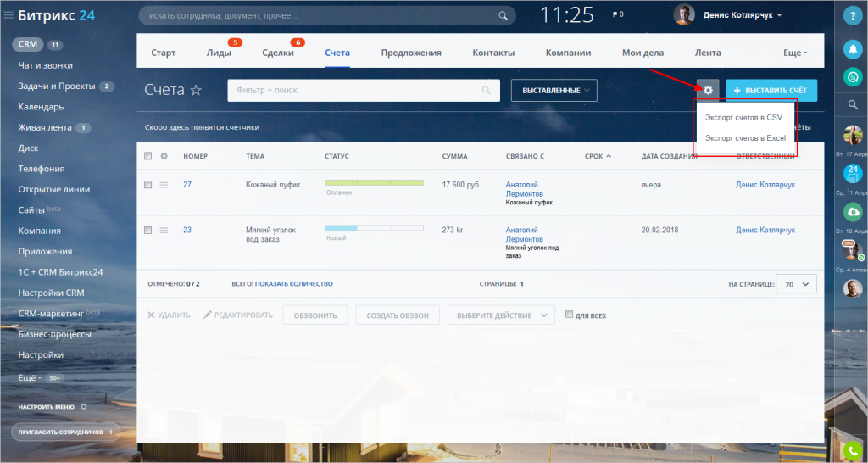Switch to the Сделки tab
868x463 pixels.
(278, 53)
